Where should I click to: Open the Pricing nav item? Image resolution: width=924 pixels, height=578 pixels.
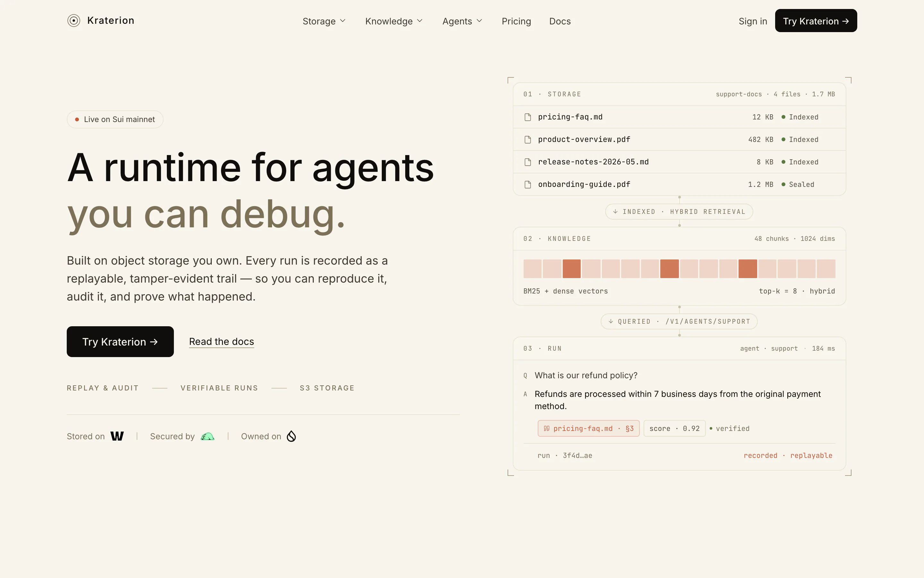coord(516,21)
